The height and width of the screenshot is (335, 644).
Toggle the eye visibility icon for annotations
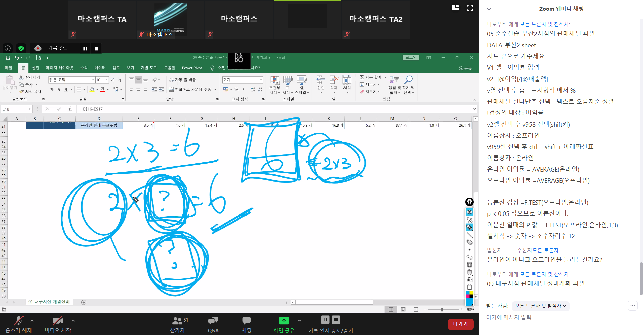pyautogui.click(x=469, y=212)
